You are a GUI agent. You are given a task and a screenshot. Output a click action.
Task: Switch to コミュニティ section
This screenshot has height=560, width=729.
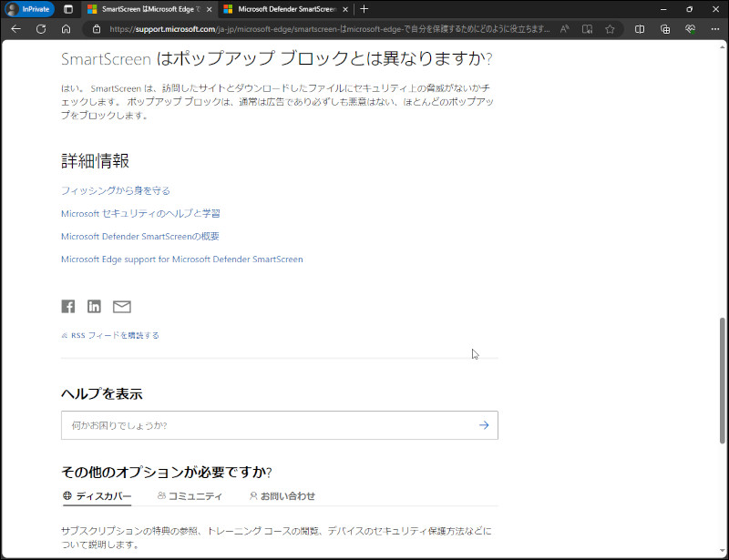point(194,495)
